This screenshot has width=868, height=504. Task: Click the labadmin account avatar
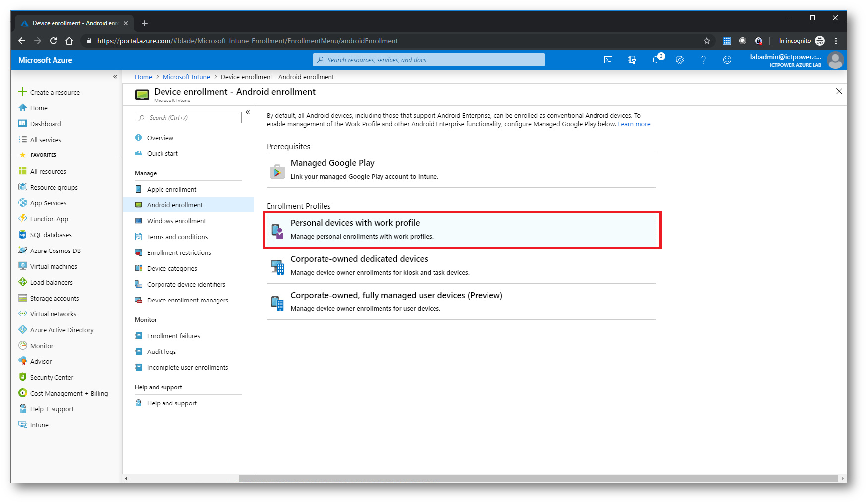836,60
